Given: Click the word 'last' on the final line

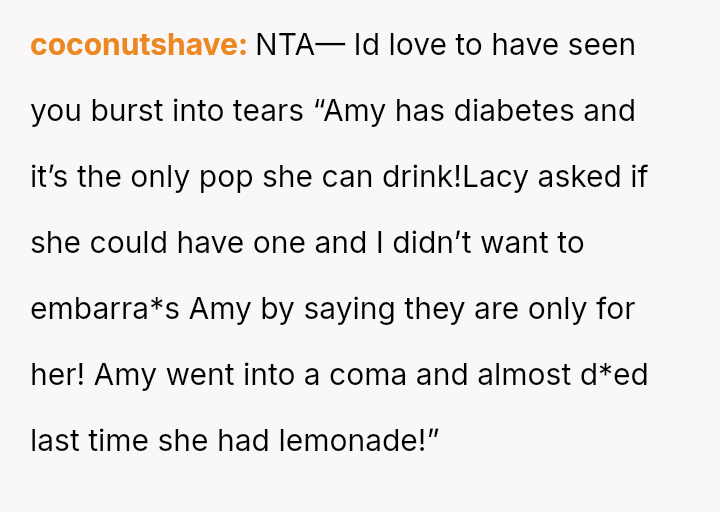Looking at the screenshot, I should 54,441.
